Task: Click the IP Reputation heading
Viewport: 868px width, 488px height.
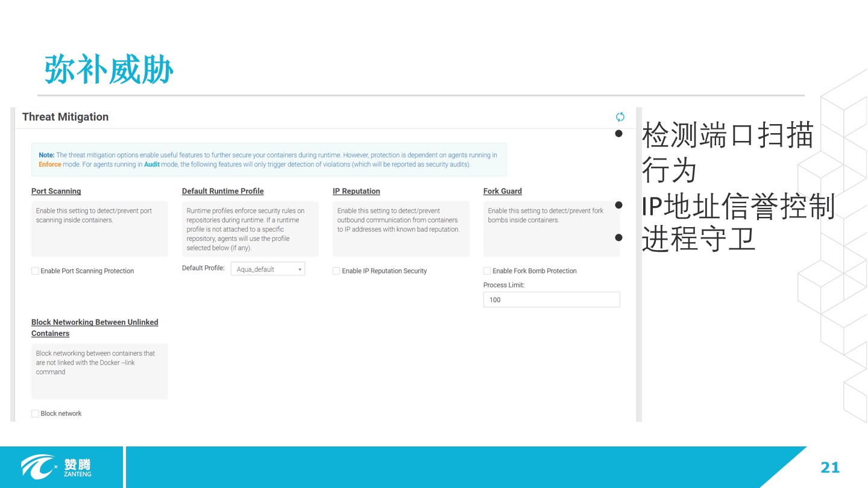Action: coord(356,191)
